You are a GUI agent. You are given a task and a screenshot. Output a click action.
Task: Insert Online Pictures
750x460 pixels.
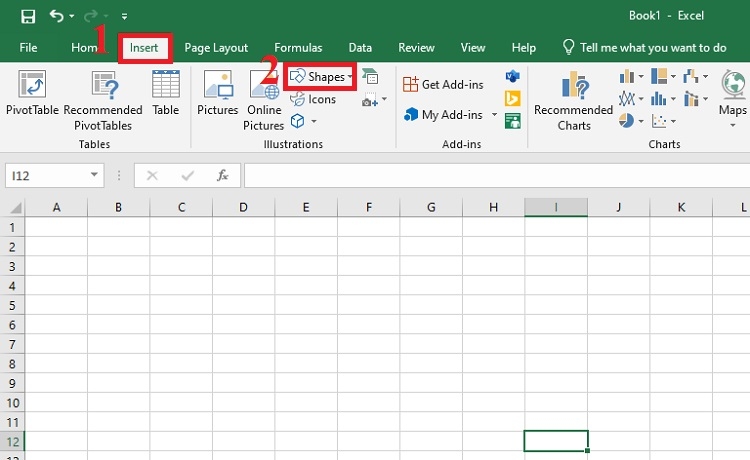click(x=264, y=101)
